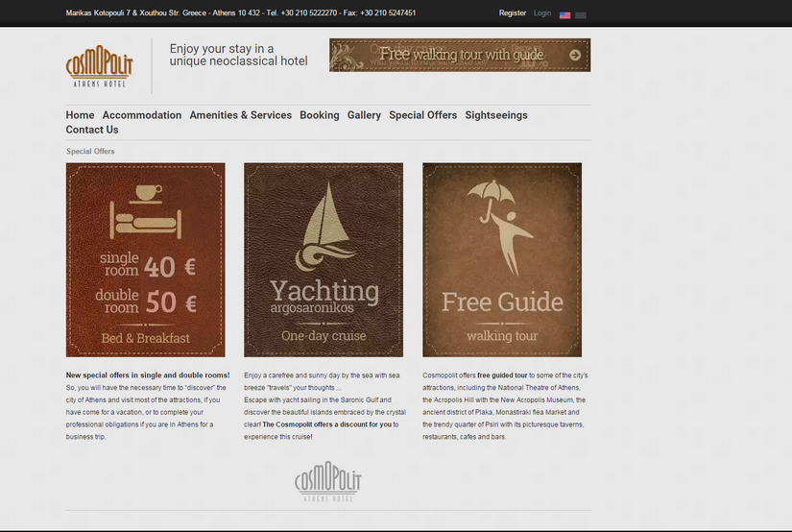Screen dimensions: 792x532
Task: Open the Login link
Action: pyautogui.click(x=542, y=13)
